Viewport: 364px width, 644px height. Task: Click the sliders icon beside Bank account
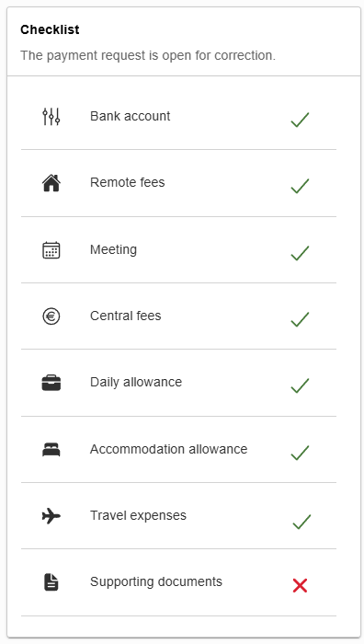[51, 117]
